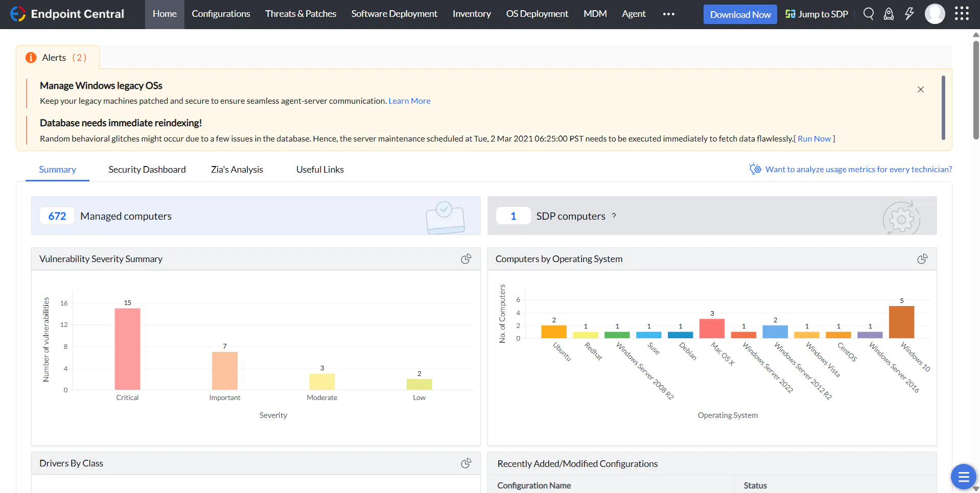
Task: Switch to Security Dashboard tab
Action: 147,170
